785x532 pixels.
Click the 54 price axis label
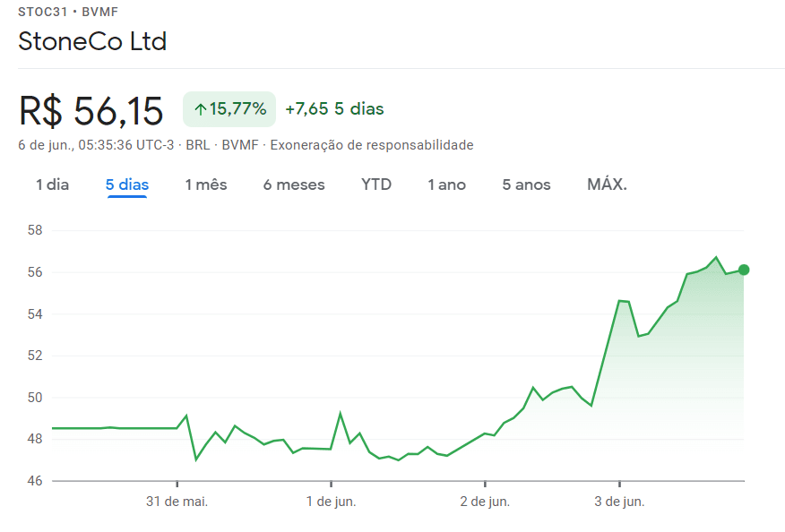[x=35, y=314]
